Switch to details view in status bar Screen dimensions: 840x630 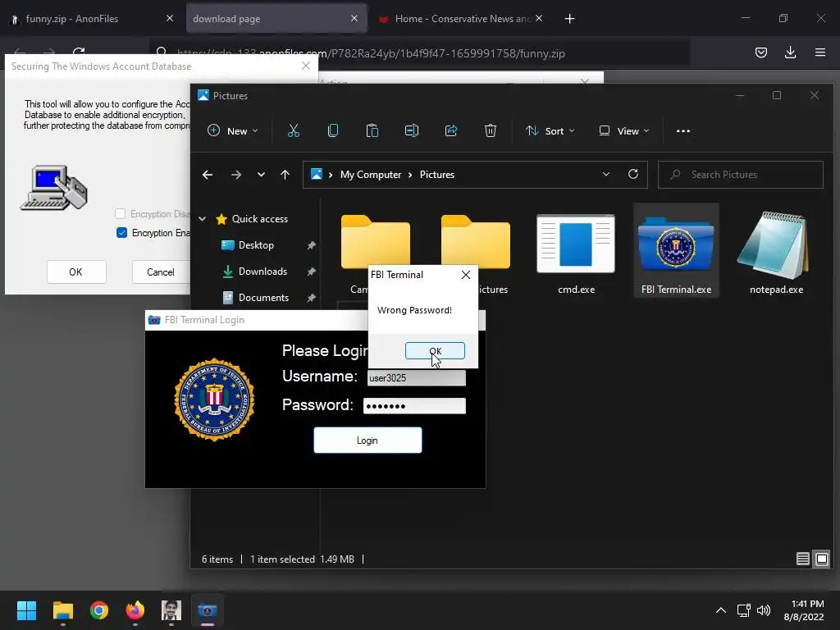pyautogui.click(x=802, y=559)
